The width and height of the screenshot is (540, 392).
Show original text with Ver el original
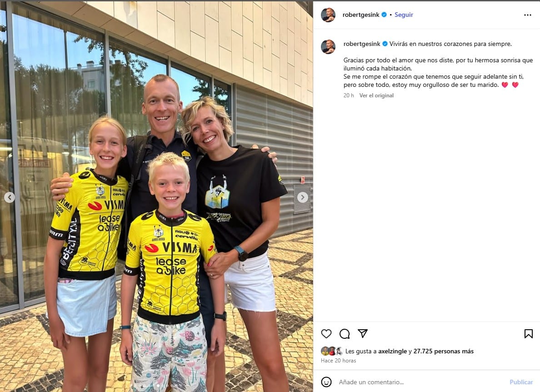(376, 95)
